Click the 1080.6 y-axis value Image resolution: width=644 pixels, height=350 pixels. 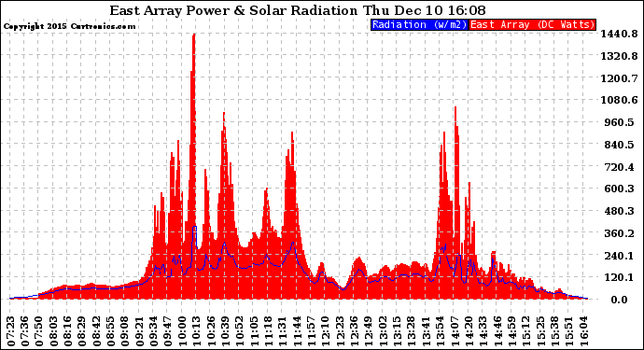[619, 100]
